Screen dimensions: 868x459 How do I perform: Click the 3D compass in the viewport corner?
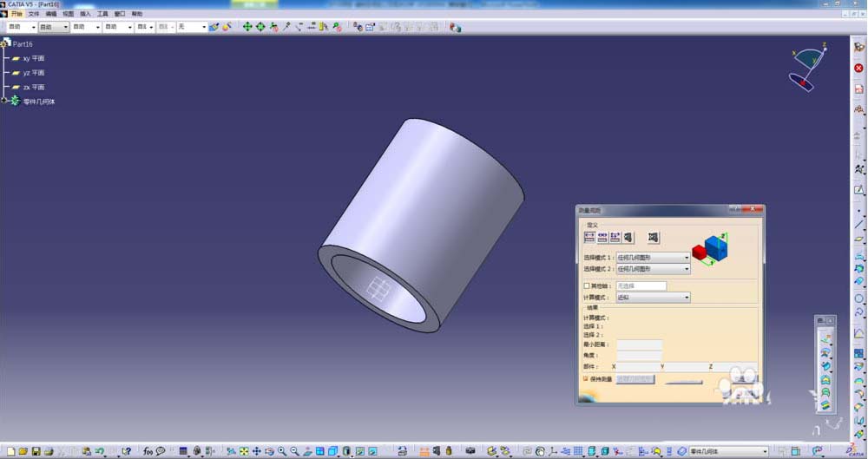point(809,68)
